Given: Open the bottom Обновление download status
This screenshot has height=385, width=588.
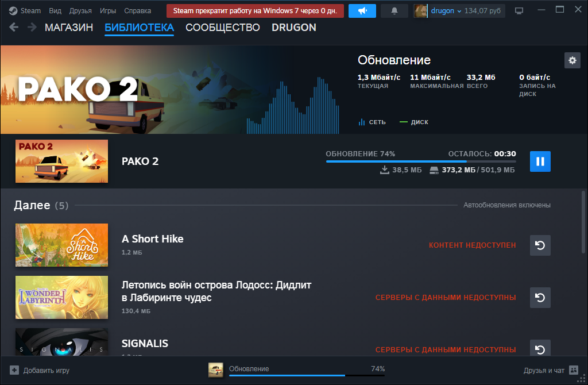Looking at the screenshot, I should pos(249,368).
